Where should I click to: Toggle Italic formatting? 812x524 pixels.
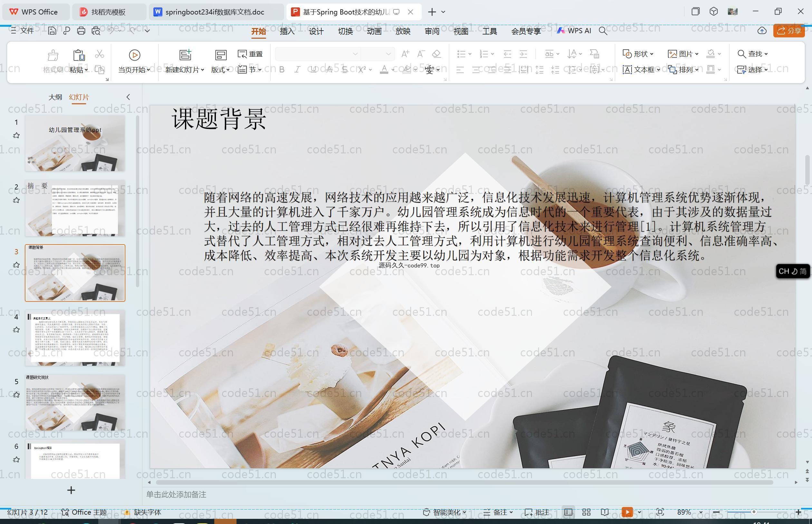click(297, 70)
